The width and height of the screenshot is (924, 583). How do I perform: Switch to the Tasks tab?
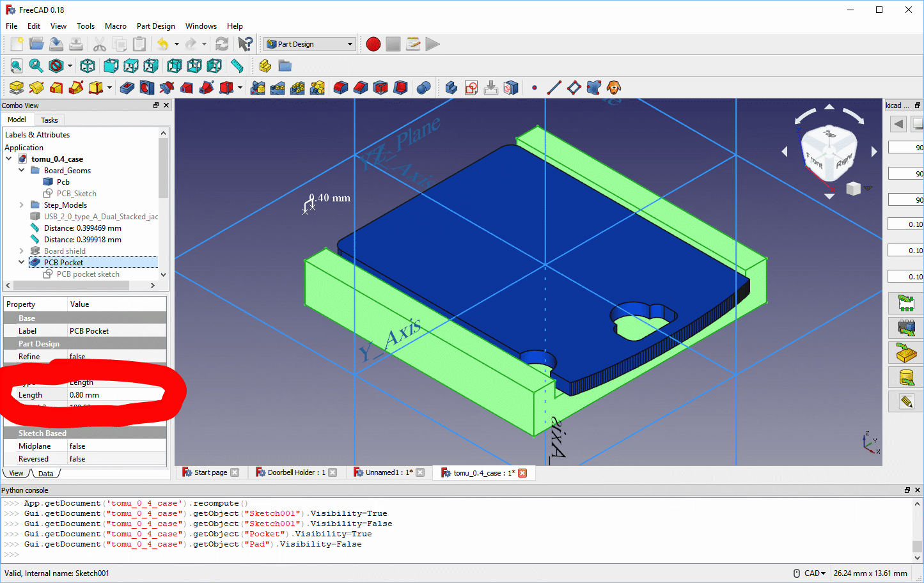pos(49,120)
